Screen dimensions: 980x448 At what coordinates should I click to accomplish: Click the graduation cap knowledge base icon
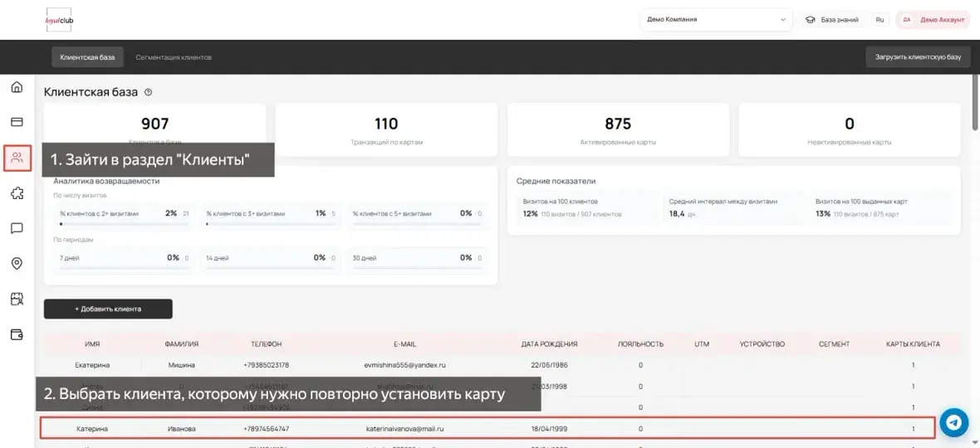pyautogui.click(x=811, y=20)
